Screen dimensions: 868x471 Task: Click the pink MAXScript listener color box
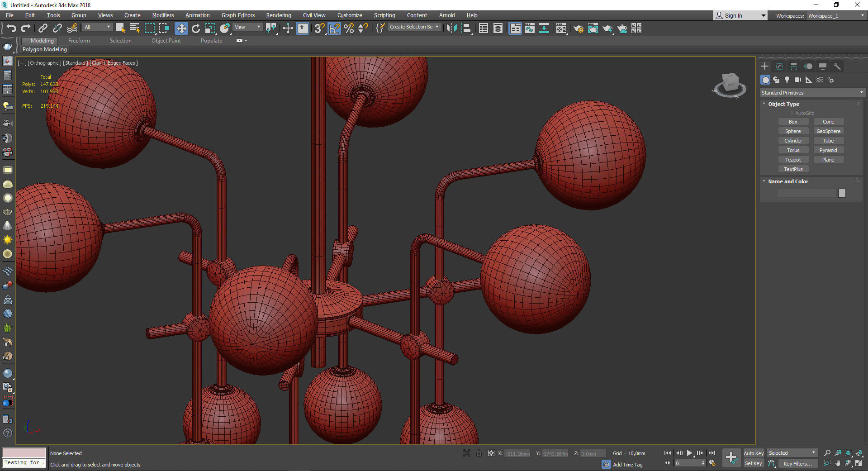(x=24, y=452)
